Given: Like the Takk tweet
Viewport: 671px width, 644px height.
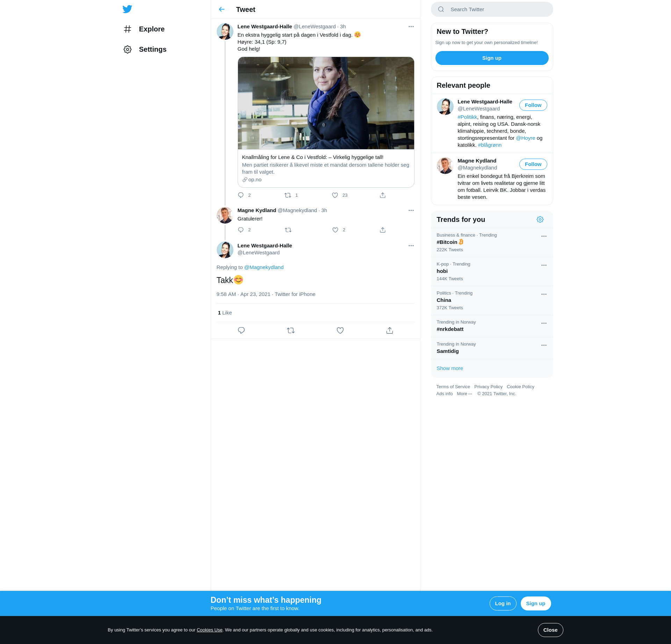Looking at the screenshot, I should (340, 331).
